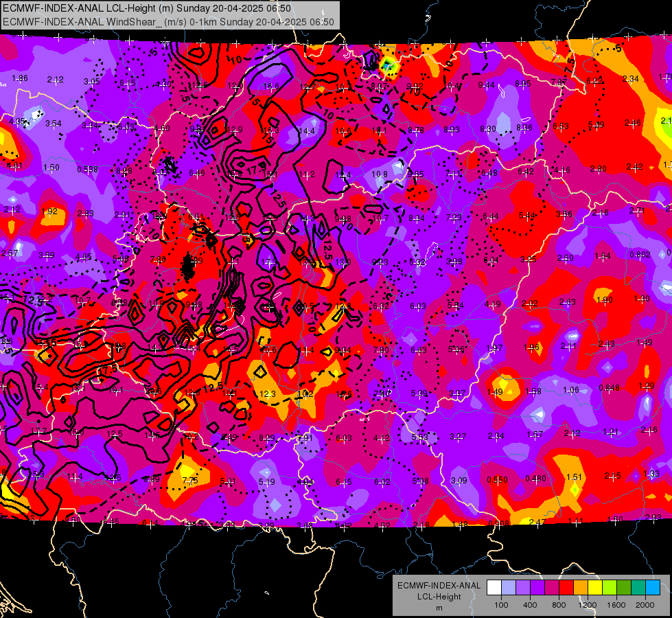The width and height of the screenshot is (672, 618).
Task: Click the grid value 12.3
Action: (x=268, y=393)
